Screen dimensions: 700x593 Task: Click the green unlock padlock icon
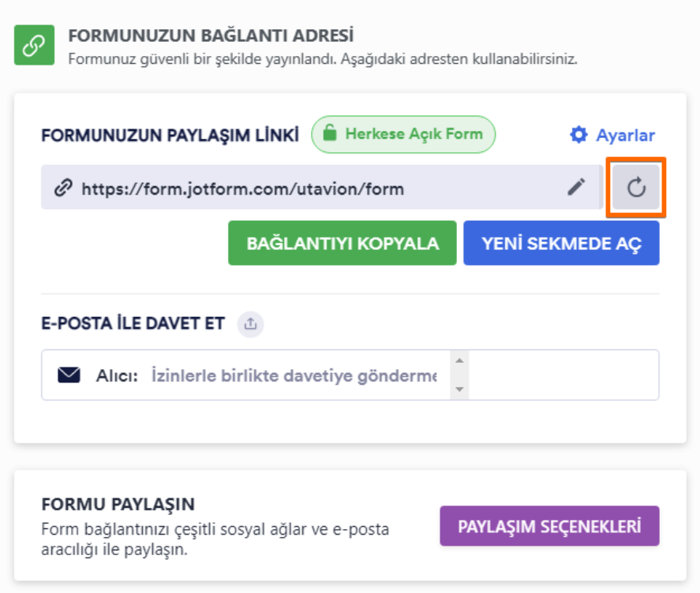pyautogui.click(x=329, y=133)
